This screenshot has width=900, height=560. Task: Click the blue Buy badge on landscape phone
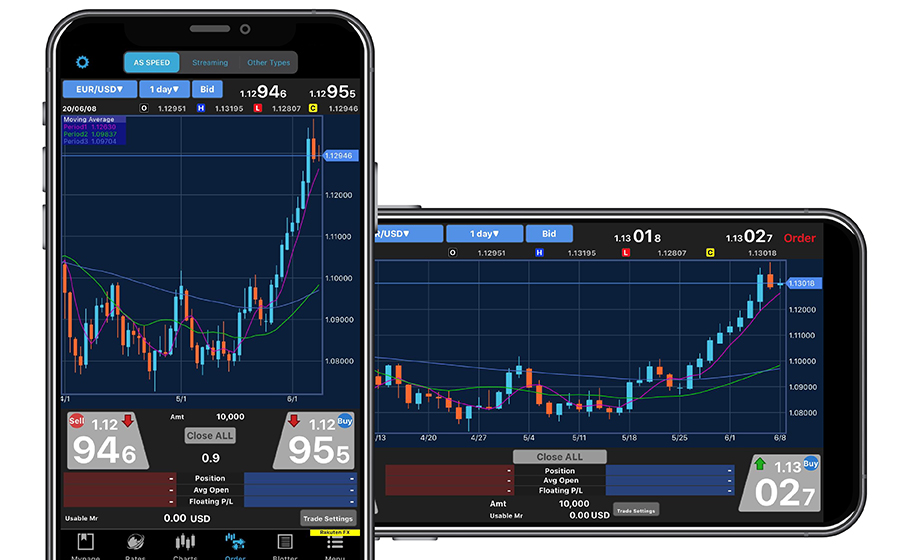click(x=810, y=463)
